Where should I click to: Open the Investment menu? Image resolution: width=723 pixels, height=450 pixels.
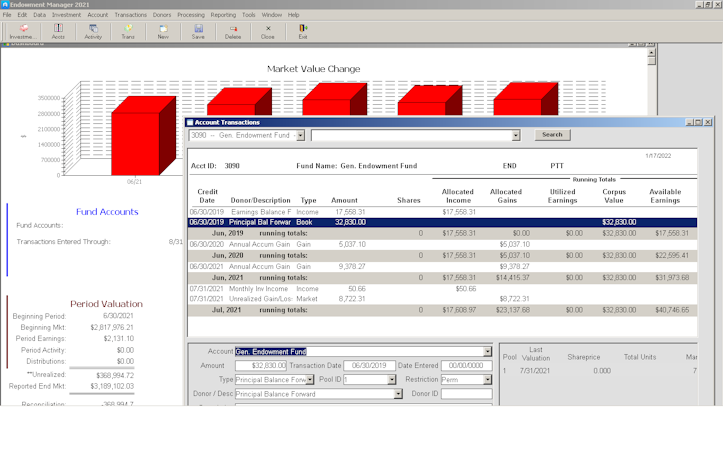66,15
